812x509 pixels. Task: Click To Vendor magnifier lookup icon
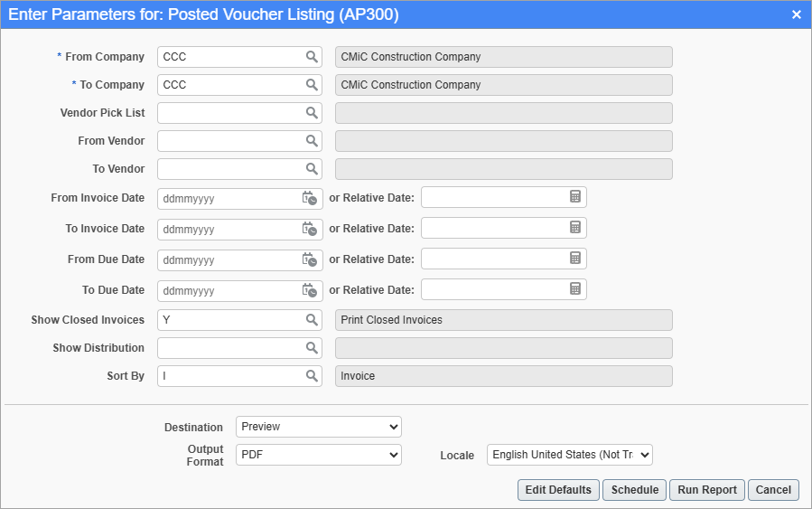pos(312,168)
